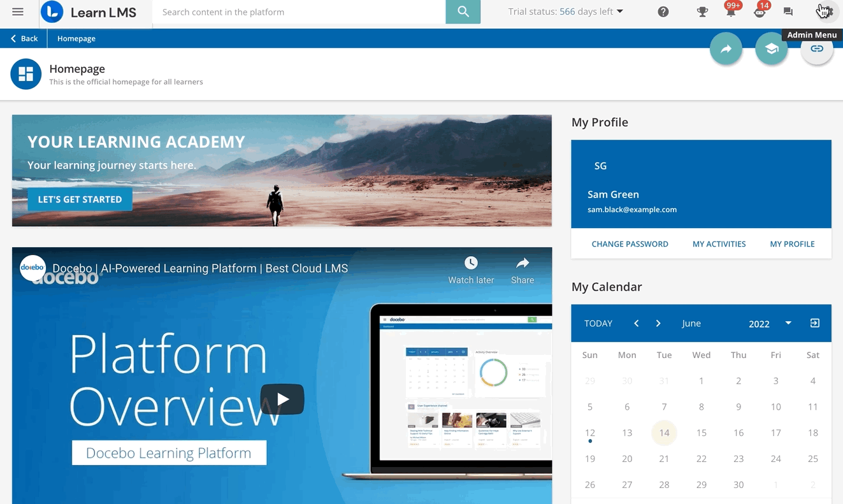
Task: Click the video Share arrow icon
Action: 522,263
